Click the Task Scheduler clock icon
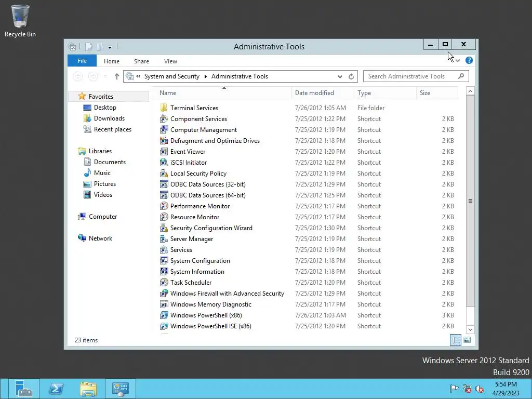Screen dimensions: 532x399 click(164, 283)
